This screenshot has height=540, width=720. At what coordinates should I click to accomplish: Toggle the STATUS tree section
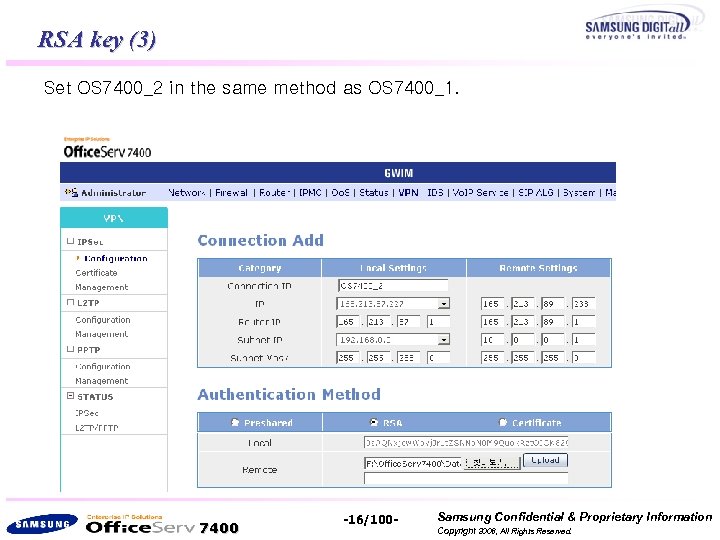70,396
